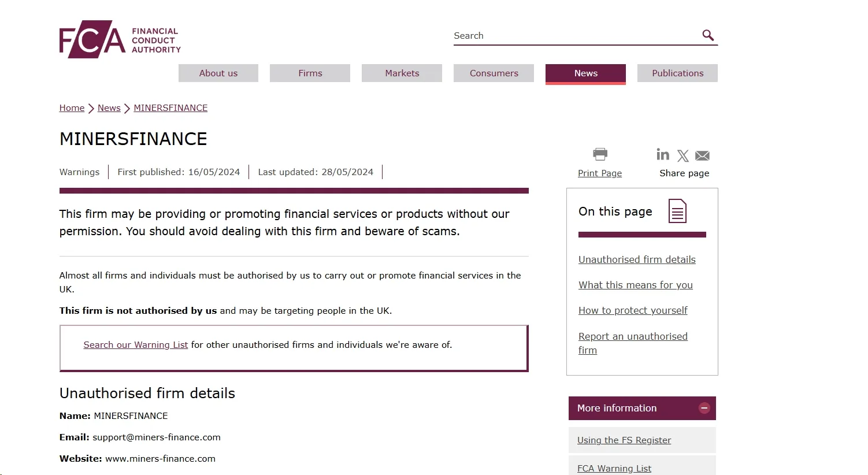Open the Consumers menu

pos(494,73)
